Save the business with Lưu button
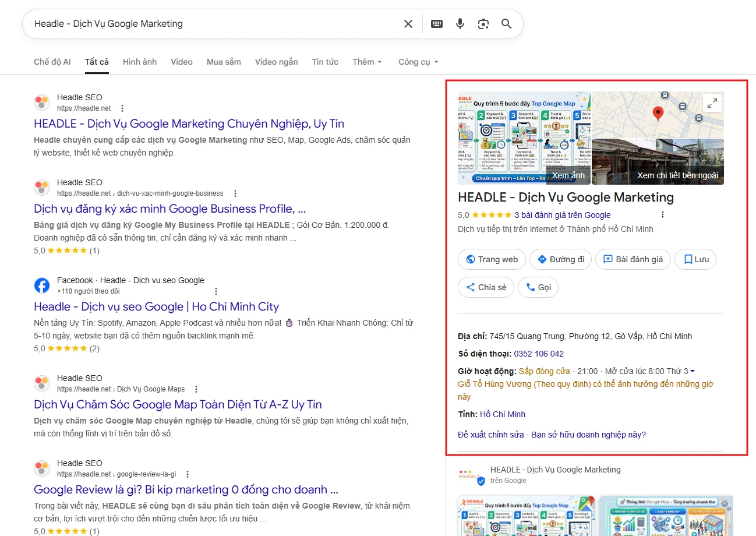Image resolution: width=756 pixels, height=536 pixels. point(695,259)
